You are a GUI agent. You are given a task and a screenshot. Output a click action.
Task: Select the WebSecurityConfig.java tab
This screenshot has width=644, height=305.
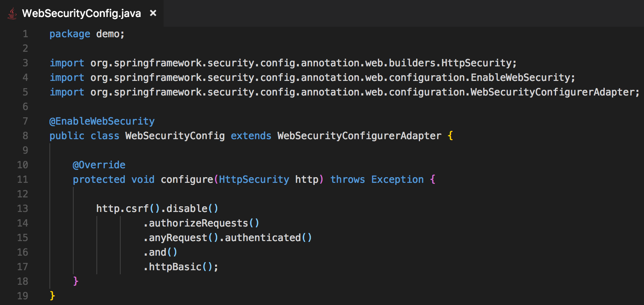(81, 13)
